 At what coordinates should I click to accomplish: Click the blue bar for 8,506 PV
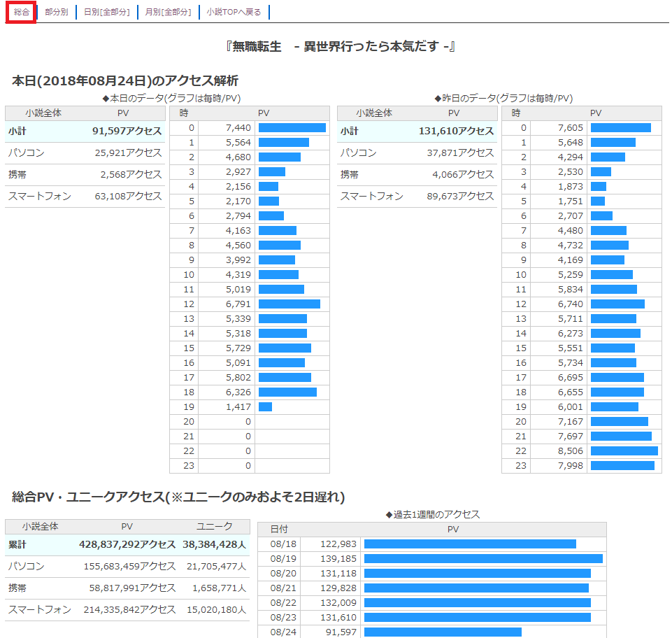tap(624, 451)
